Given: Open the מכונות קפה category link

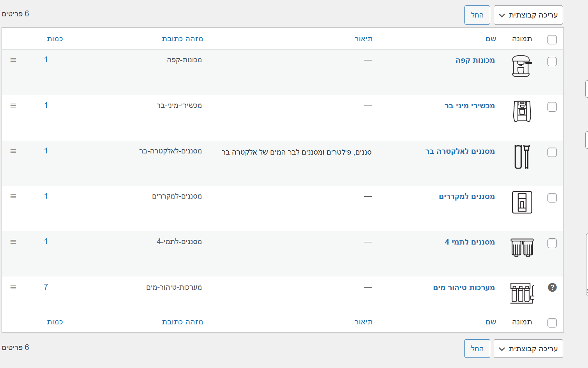Looking at the screenshot, I should coord(475,60).
